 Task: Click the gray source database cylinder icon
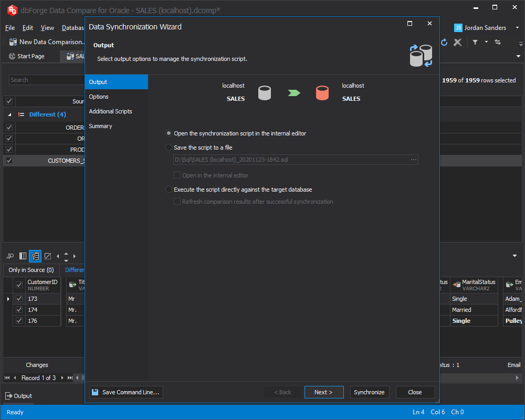point(265,93)
